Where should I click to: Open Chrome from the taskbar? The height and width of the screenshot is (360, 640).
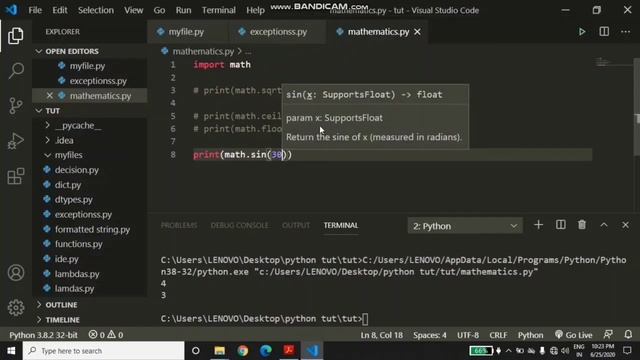pos(242,351)
